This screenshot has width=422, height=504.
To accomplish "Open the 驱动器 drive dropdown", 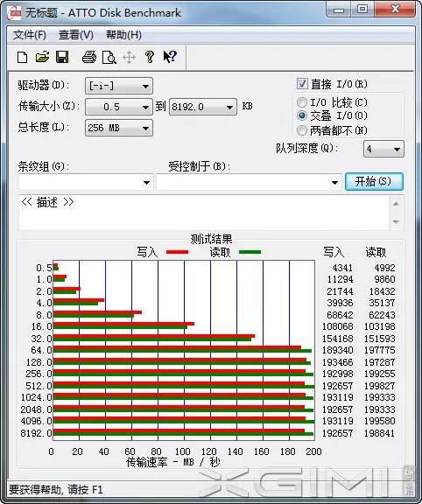I will pos(119,86).
